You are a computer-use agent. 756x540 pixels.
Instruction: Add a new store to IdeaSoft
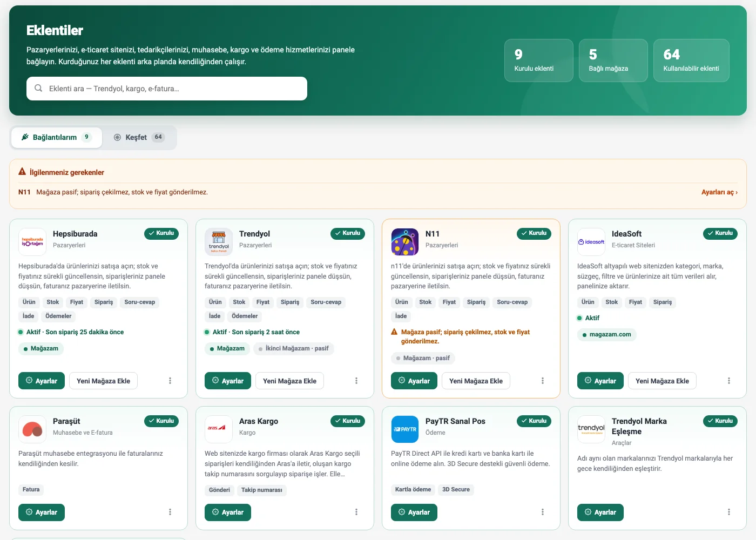point(662,381)
